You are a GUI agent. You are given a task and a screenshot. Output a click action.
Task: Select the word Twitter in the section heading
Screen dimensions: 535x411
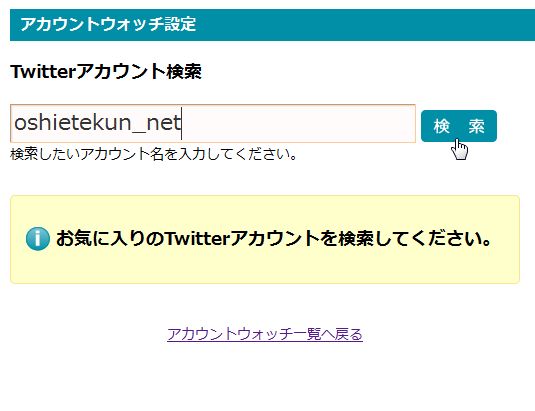(43, 72)
